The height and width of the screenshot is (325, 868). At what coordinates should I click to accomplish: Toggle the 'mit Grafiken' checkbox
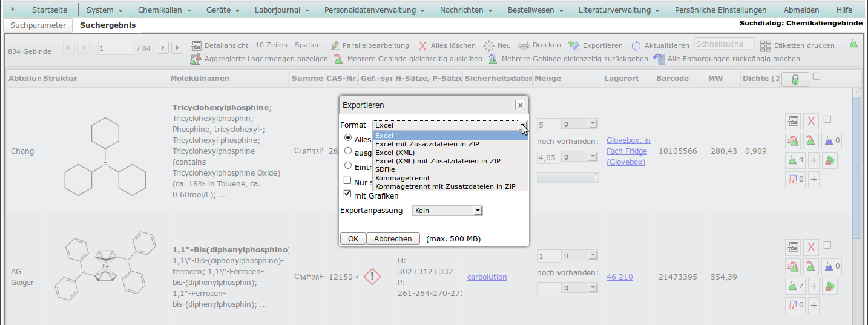click(347, 194)
